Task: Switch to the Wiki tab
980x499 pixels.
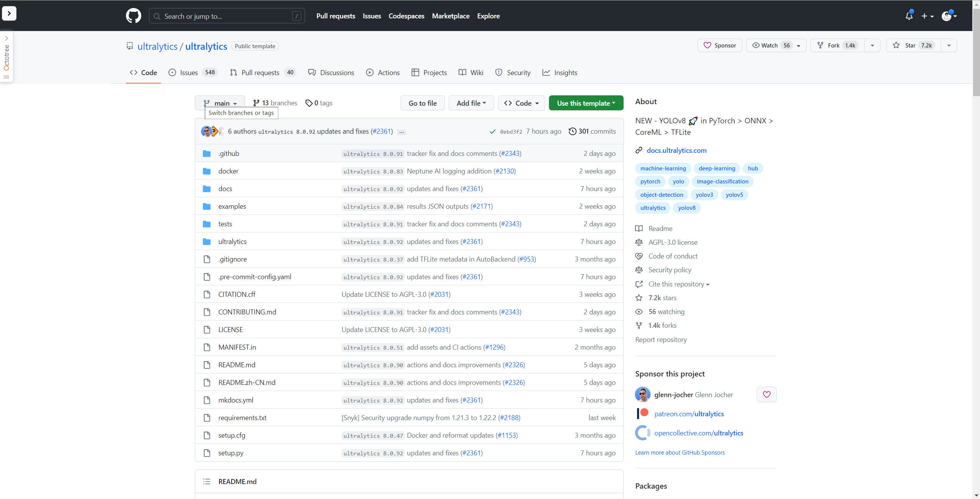Action: [471, 73]
